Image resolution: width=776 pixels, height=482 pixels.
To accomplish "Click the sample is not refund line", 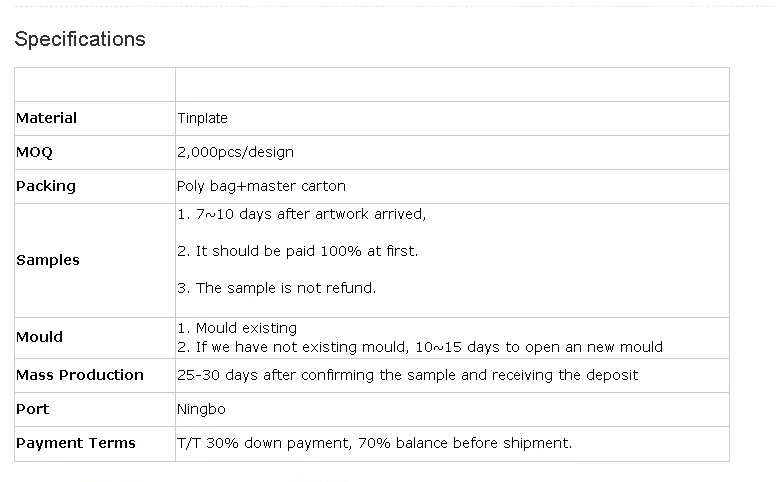I will point(276,288).
